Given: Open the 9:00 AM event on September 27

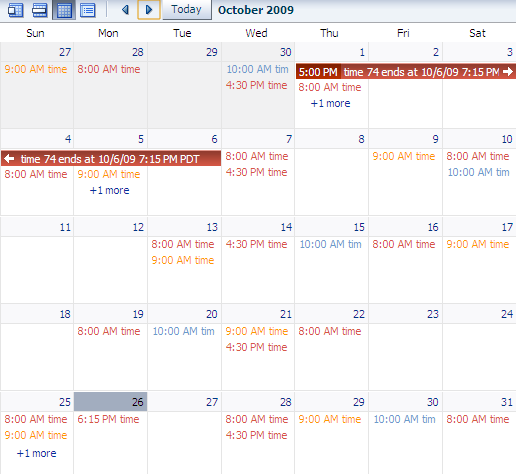Looking at the screenshot, I should (x=36, y=69).
